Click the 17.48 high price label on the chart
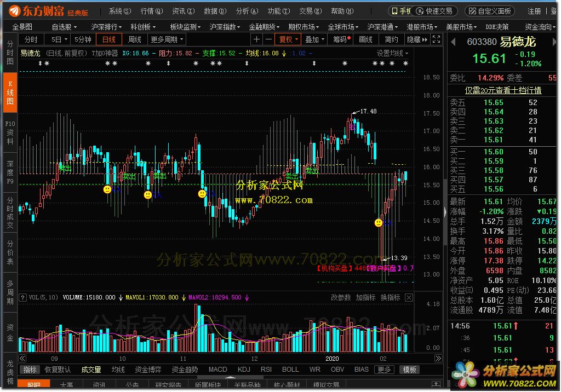Screen dimensions: 561x392 tap(368, 111)
